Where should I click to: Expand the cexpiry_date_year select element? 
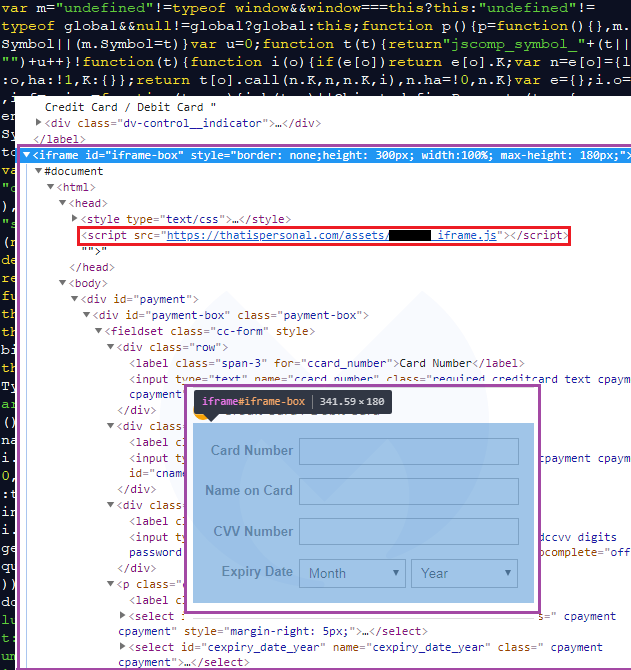pyautogui.click(x=123, y=647)
